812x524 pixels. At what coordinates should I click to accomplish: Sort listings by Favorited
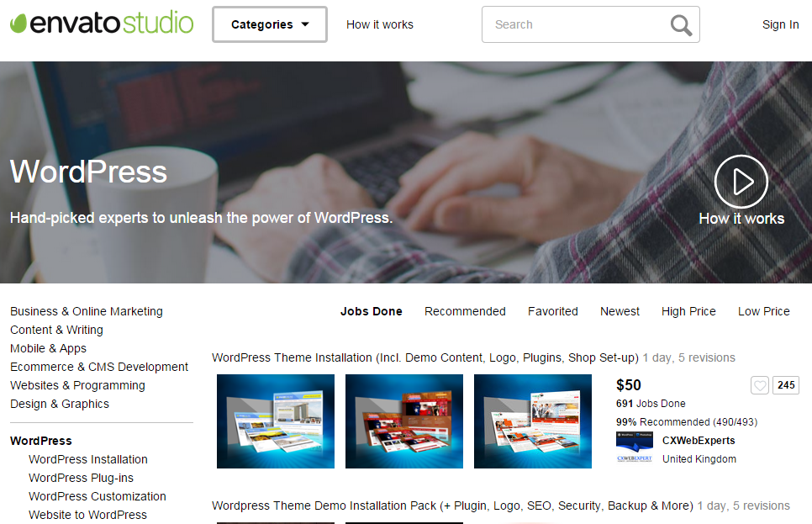click(552, 311)
